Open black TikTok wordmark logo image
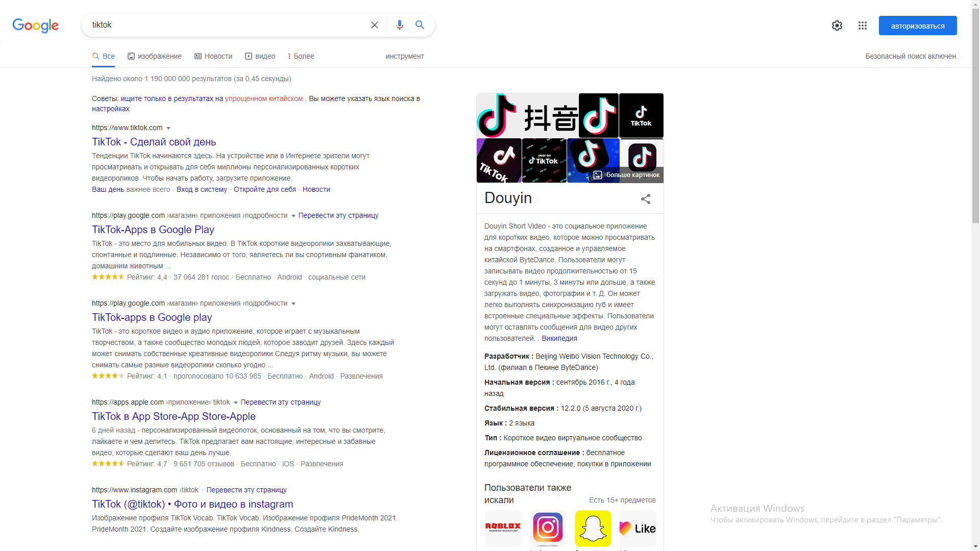Viewport: 980px width, 551px height. click(x=641, y=115)
